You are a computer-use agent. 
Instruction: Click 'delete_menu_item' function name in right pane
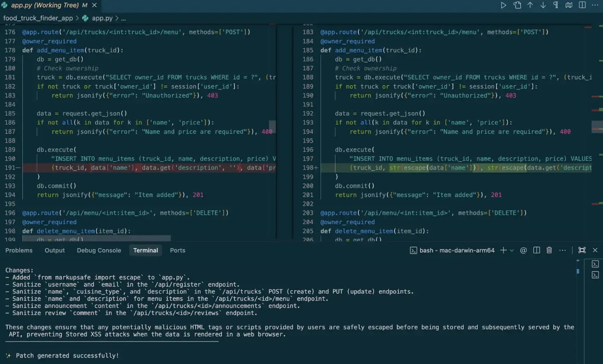pos(364,231)
